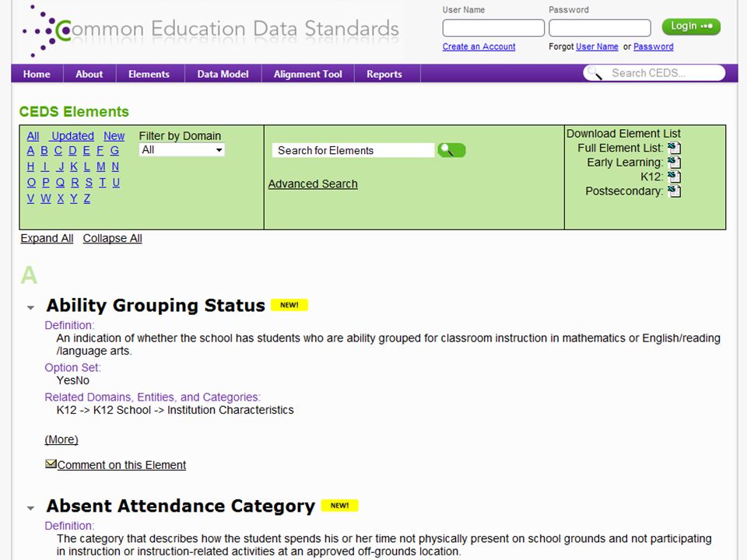Jump to letter E elements

coord(86,151)
